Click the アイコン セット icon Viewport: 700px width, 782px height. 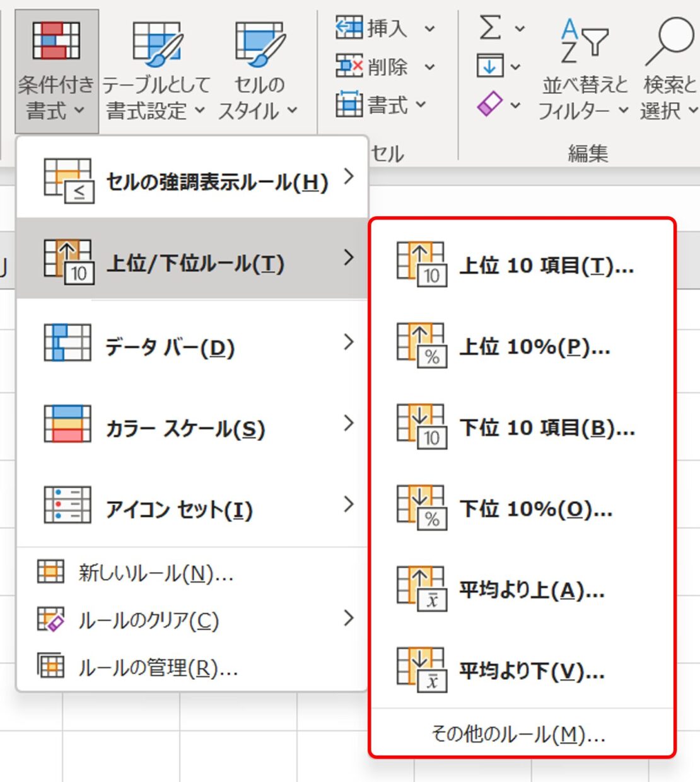[x=67, y=505]
